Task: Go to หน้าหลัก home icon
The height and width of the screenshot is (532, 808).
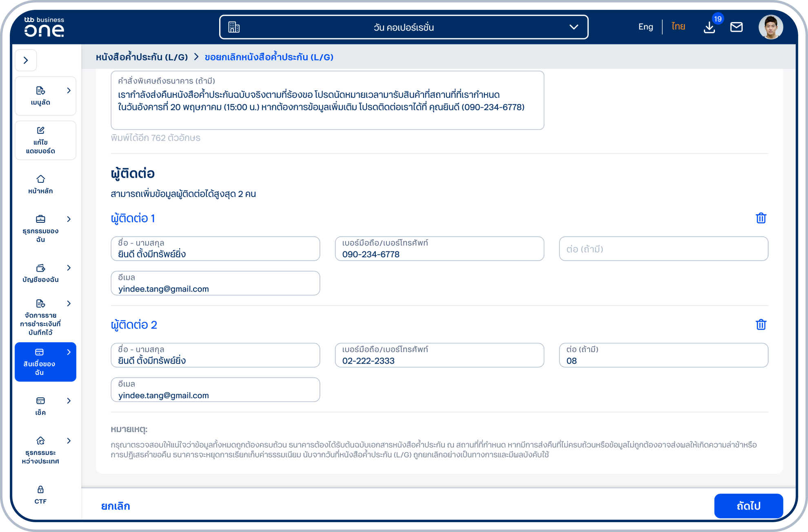Action: [40, 184]
